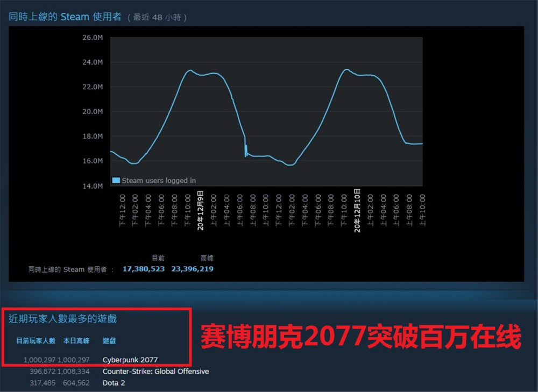Click the 22.0M y-axis label
Screen dimensions: 538x392
[93, 87]
